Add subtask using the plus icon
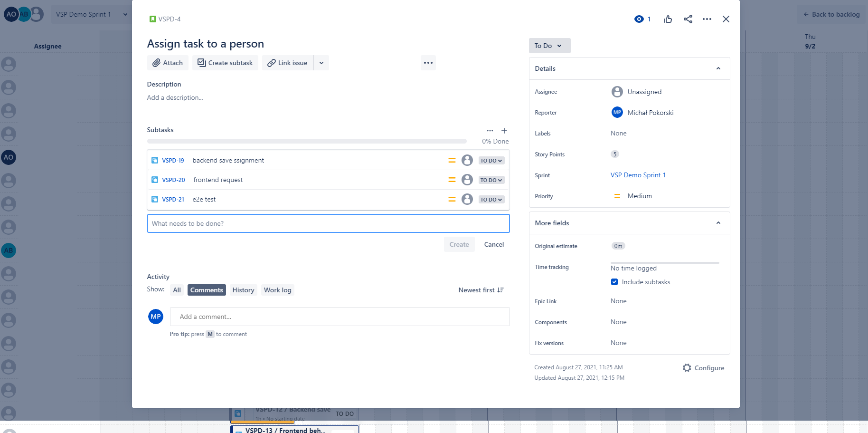Screen dimensions: 868x433 click(504, 131)
